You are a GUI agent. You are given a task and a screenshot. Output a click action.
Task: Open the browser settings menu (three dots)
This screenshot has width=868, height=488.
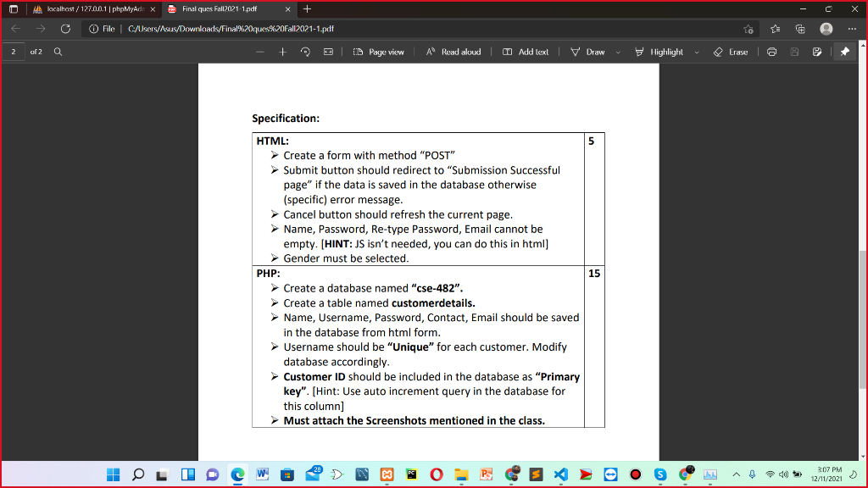click(x=852, y=28)
